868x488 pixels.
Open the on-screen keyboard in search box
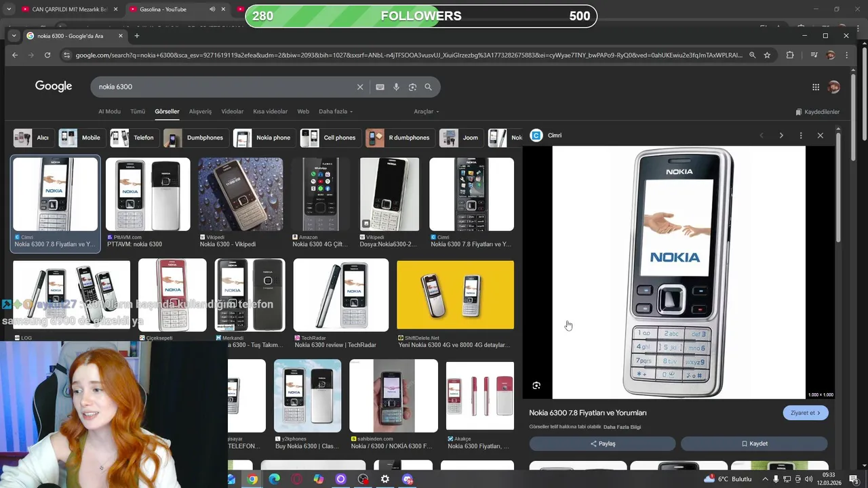(x=380, y=87)
